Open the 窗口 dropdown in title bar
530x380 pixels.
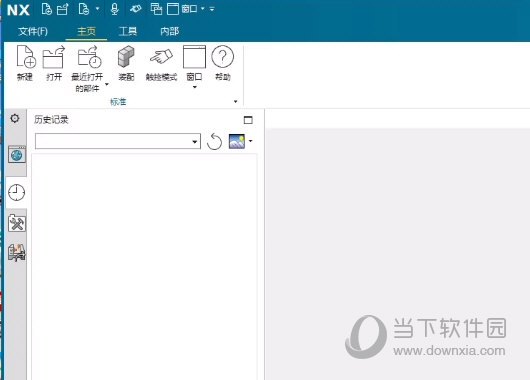pos(202,8)
